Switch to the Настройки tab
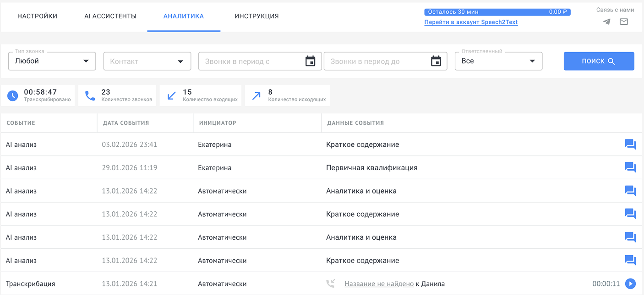Screen dimensions: 644x295 click(x=37, y=16)
